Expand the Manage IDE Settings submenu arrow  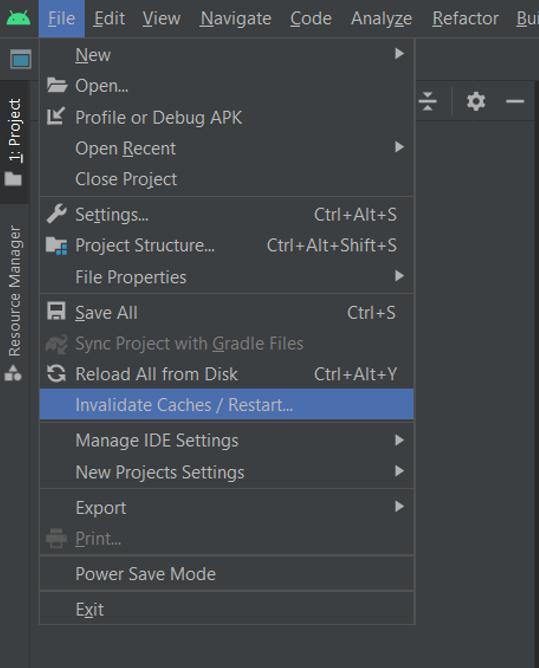tap(399, 440)
